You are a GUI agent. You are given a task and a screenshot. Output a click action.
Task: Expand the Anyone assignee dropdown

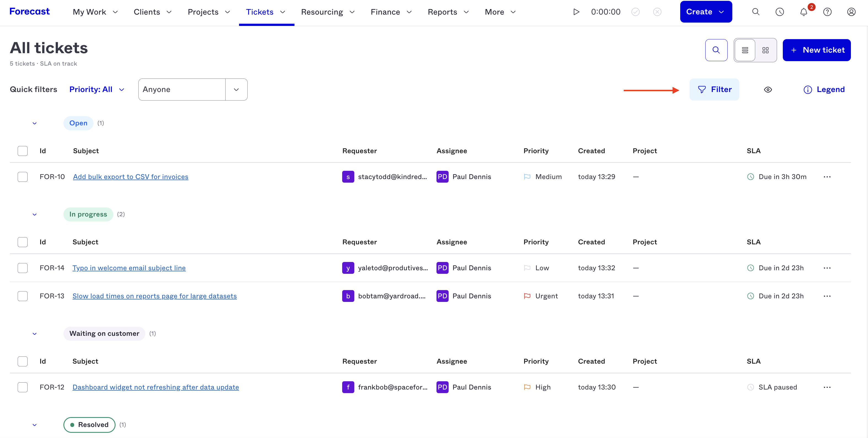pyautogui.click(x=236, y=90)
